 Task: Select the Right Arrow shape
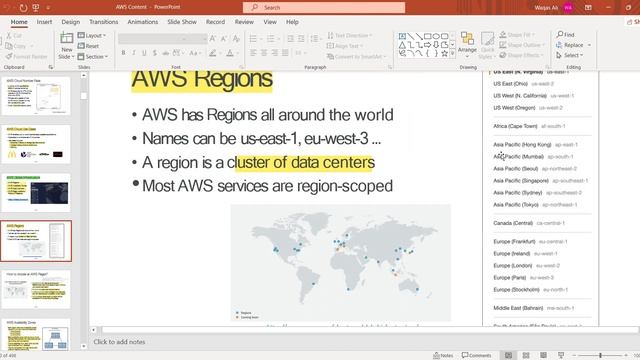(x=427, y=45)
